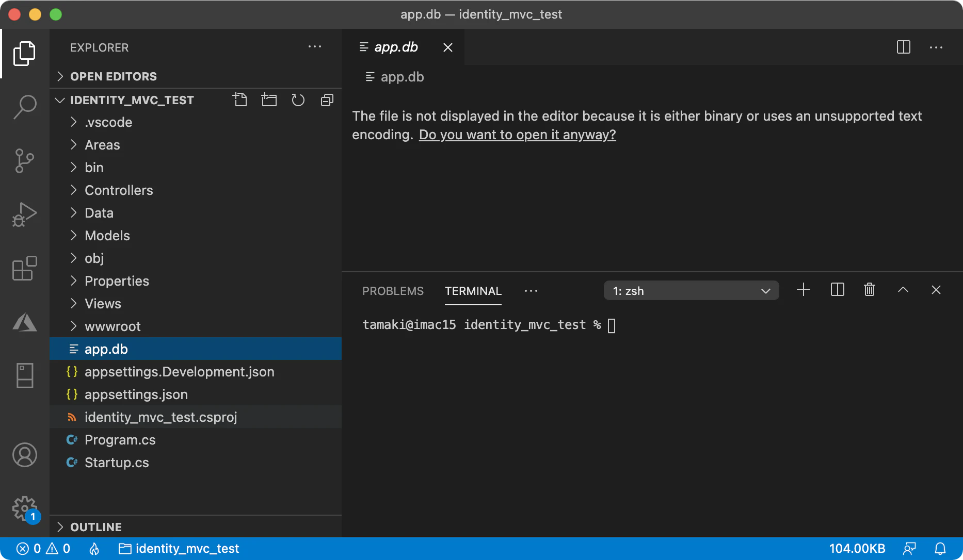This screenshot has width=963, height=560.
Task: Click the New File icon in explorer
Action: (240, 100)
